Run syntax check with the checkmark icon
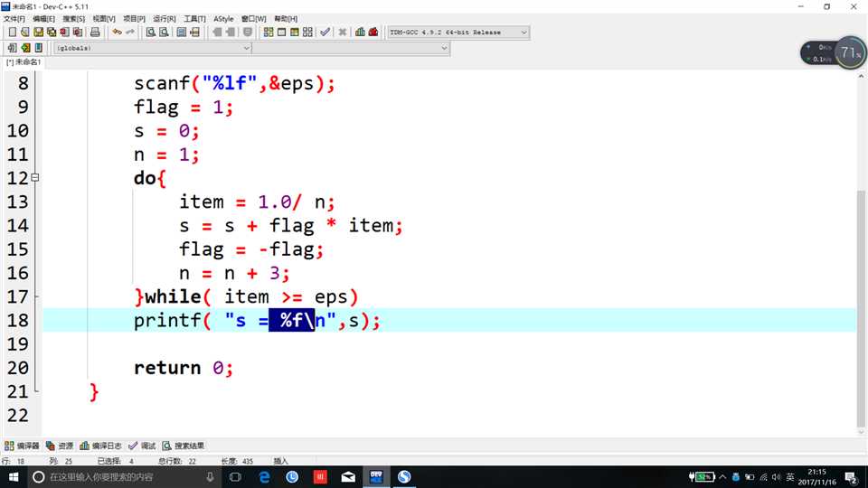The width and height of the screenshot is (868, 488). click(x=325, y=33)
